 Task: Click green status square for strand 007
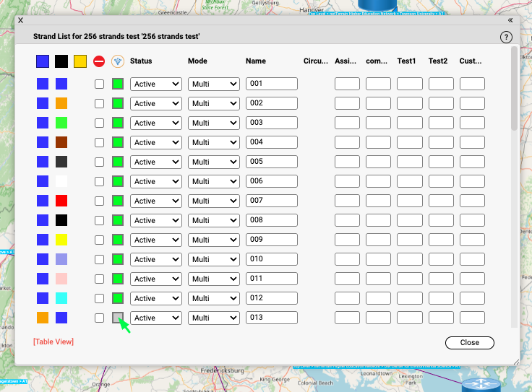click(118, 201)
